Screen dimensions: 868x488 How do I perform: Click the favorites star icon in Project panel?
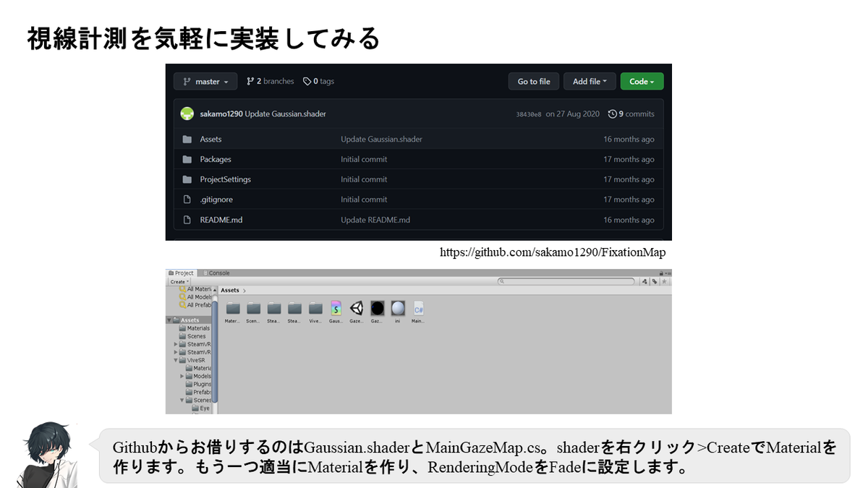point(664,281)
